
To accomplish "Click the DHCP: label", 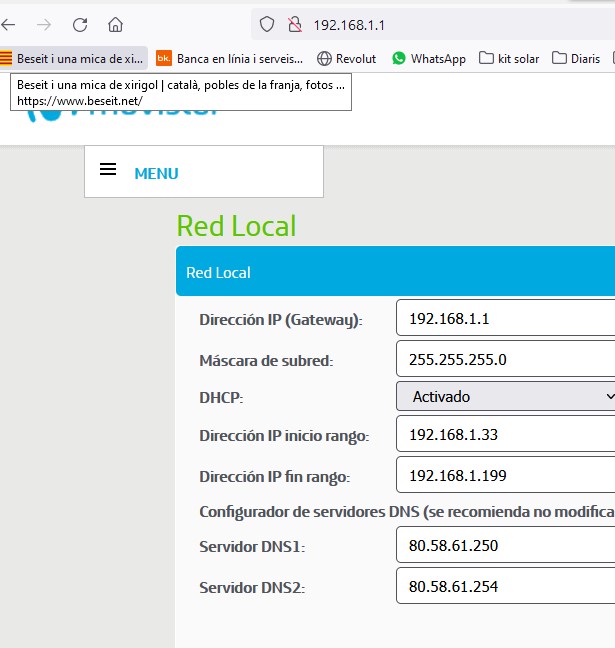I will click(x=221, y=398).
